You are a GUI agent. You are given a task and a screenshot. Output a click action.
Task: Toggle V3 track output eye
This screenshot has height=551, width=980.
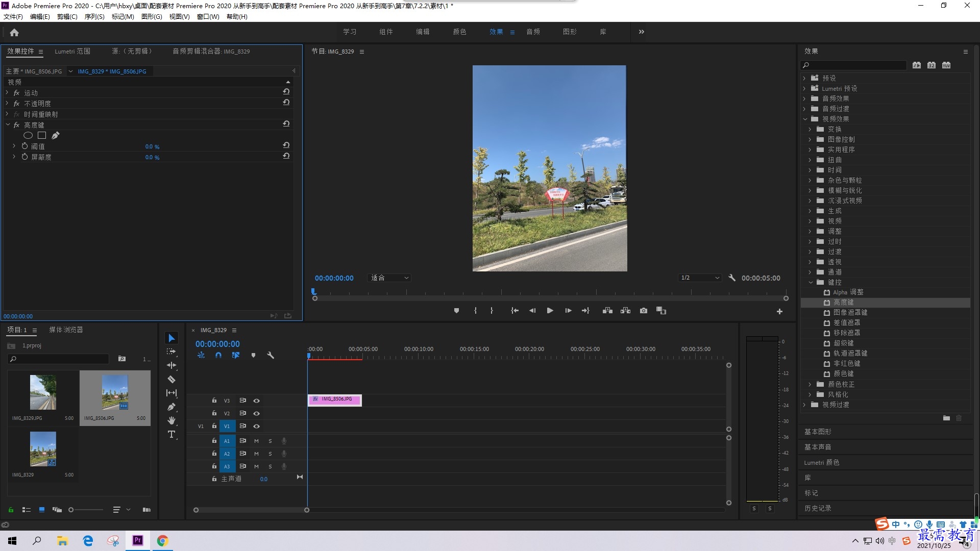[257, 401]
